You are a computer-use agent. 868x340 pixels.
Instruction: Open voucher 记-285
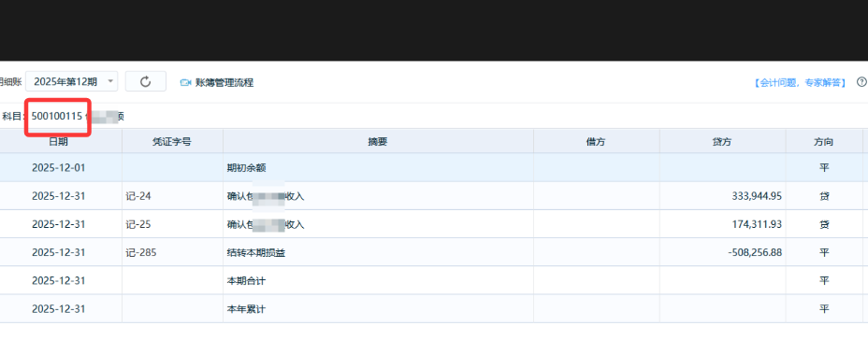pyautogui.click(x=141, y=252)
